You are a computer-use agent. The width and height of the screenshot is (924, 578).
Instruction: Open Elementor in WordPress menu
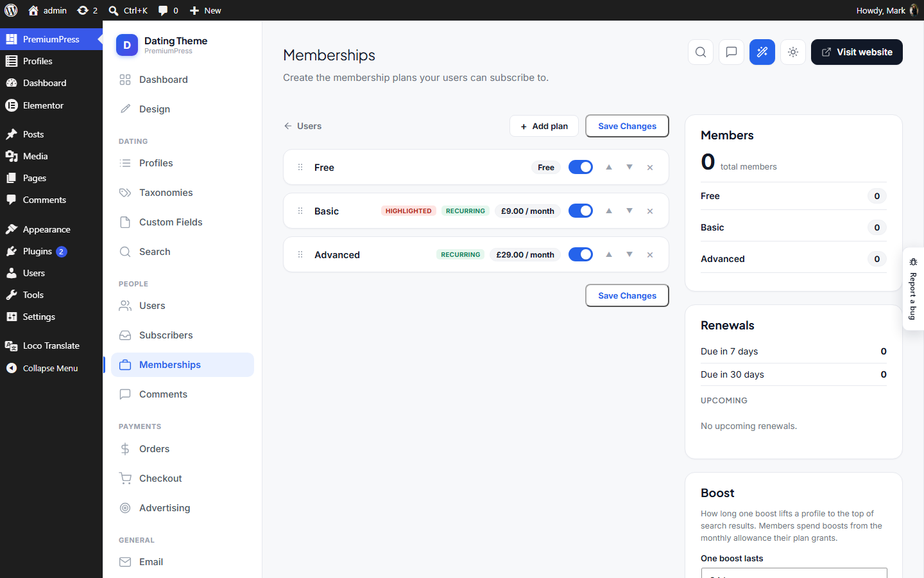pos(51,105)
